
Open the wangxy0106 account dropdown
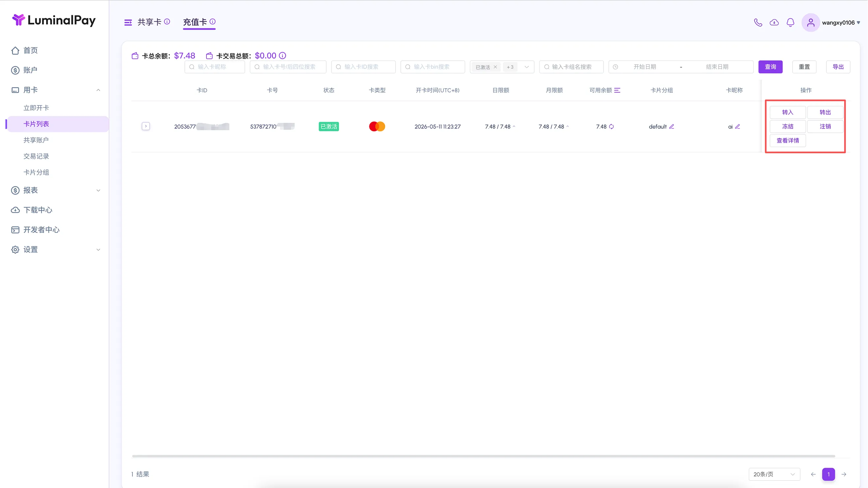[841, 22]
